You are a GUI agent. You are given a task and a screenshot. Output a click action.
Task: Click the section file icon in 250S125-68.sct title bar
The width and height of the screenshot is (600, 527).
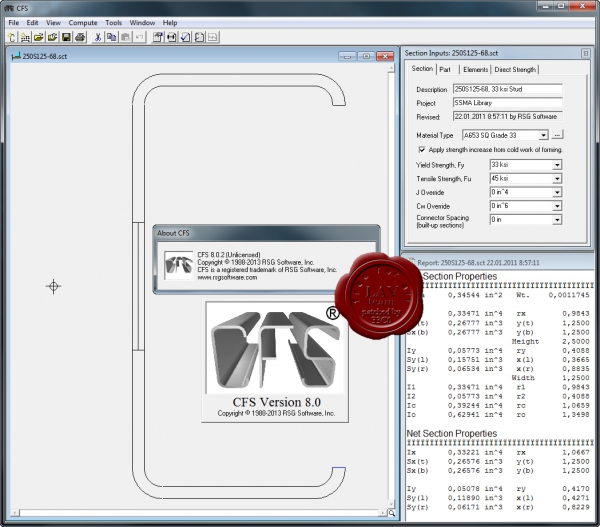[16, 56]
